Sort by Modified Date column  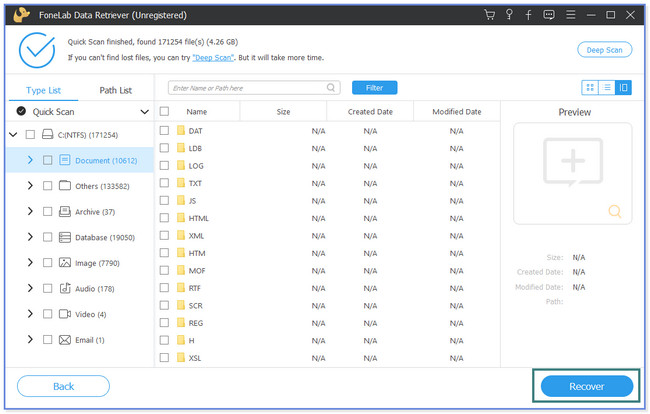pos(457,111)
